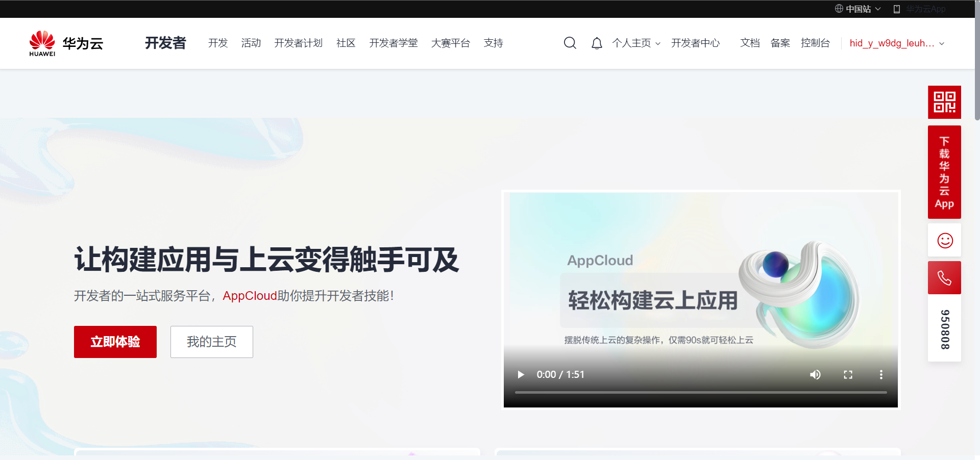Open the 开发者学堂 menu
The image size is (980, 460).
394,43
